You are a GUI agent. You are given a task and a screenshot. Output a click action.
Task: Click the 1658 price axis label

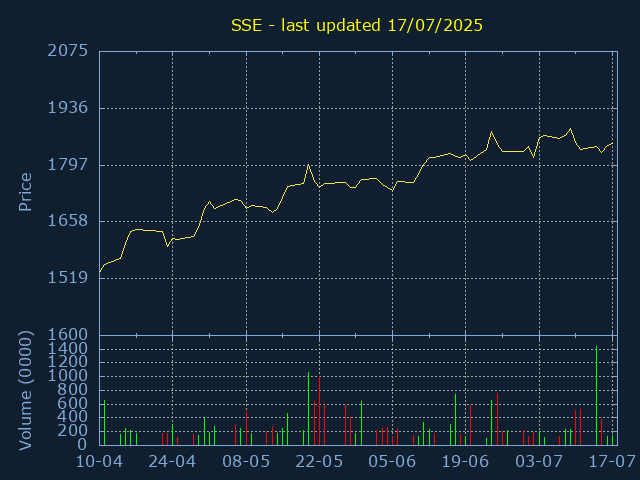point(68,221)
